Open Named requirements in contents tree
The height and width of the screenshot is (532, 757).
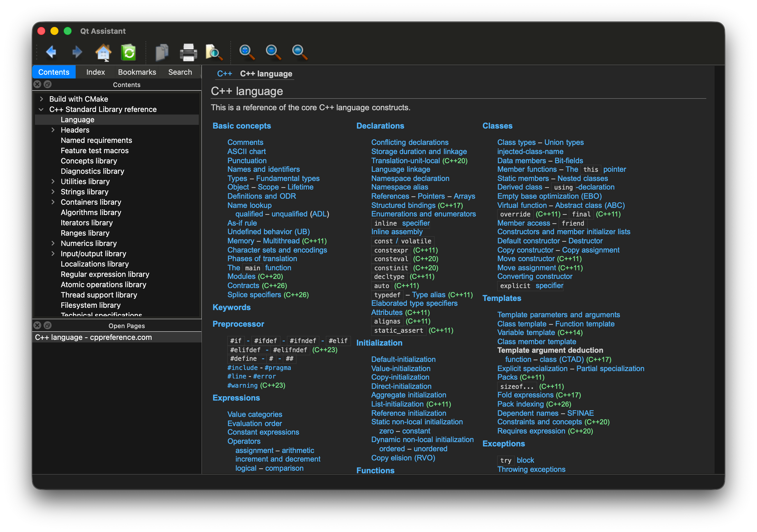[96, 140]
